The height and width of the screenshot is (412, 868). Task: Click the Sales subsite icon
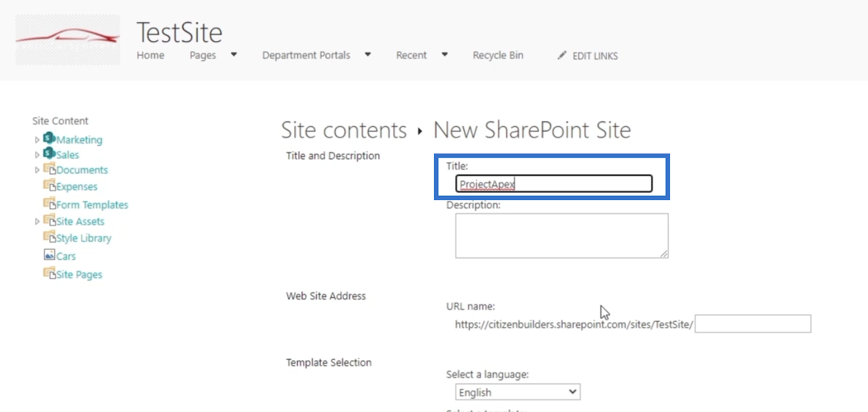click(x=49, y=153)
